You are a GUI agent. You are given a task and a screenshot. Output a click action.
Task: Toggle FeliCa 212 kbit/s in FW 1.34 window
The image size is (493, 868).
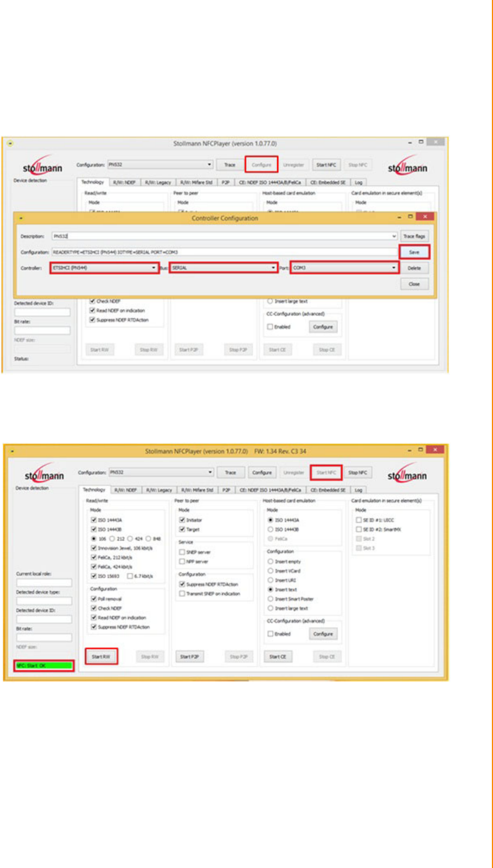click(94, 557)
